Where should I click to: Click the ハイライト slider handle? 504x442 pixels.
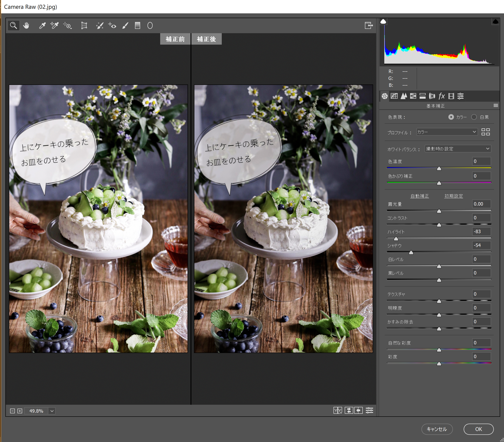point(396,239)
